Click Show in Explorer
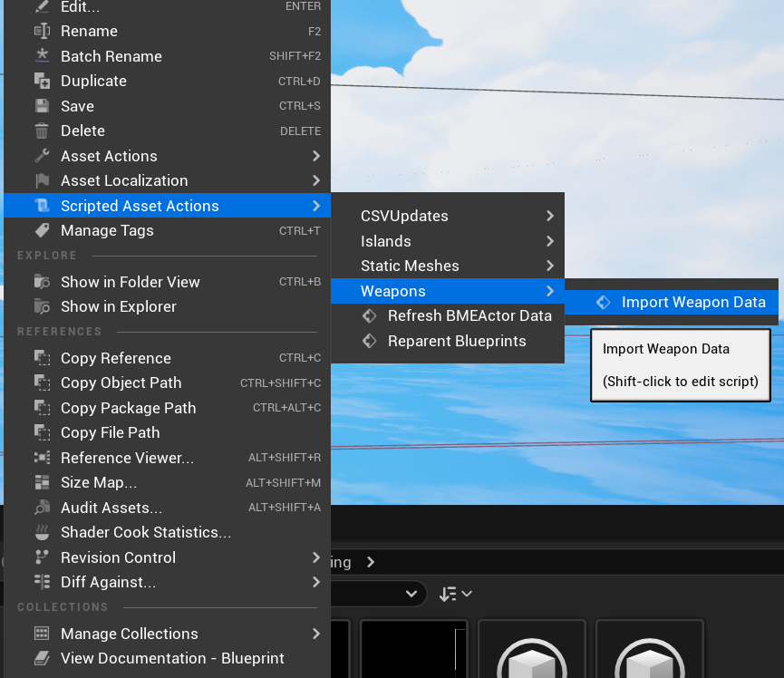The width and height of the screenshot is (784, 678). coord(118,306)
